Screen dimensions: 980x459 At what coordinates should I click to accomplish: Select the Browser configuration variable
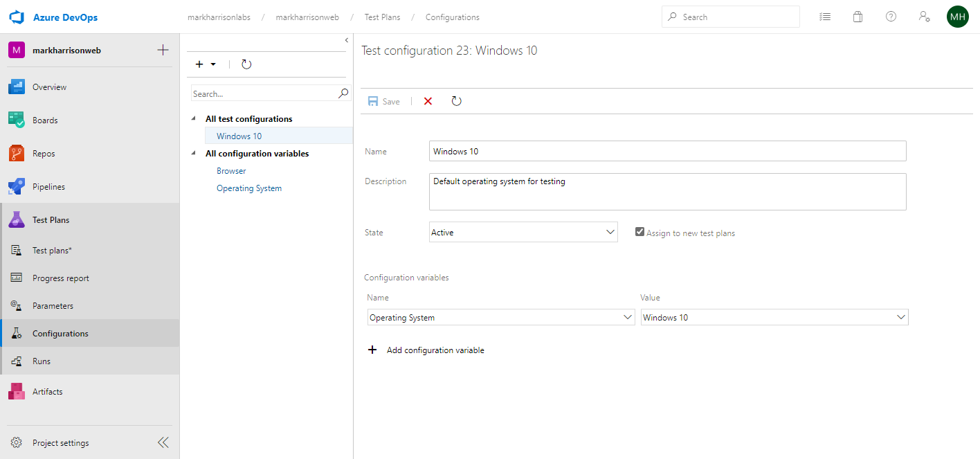point(231,171)
